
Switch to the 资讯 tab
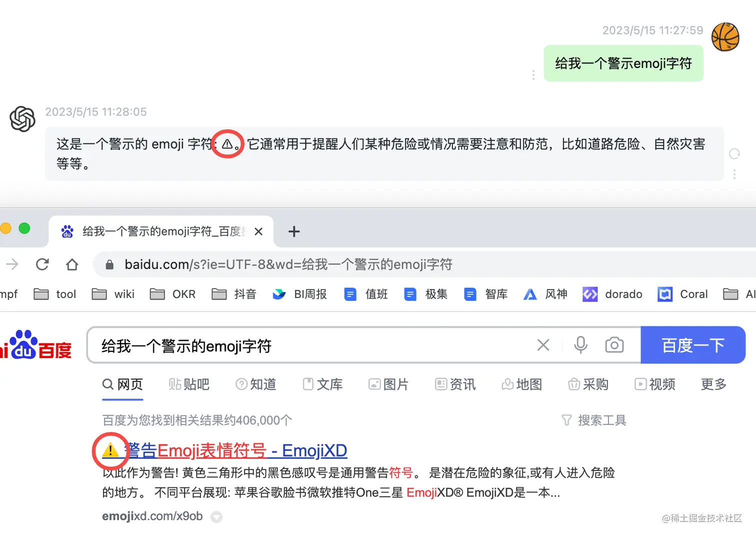coord(455,384)
